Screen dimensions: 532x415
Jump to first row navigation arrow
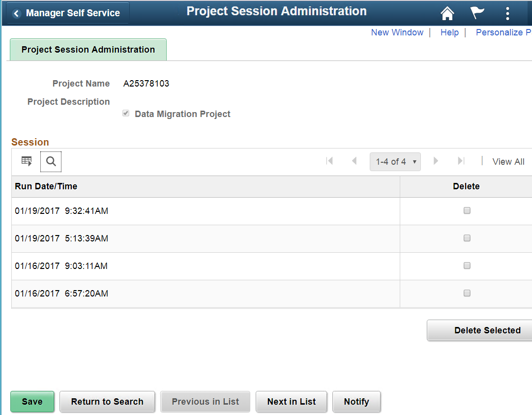329,161
